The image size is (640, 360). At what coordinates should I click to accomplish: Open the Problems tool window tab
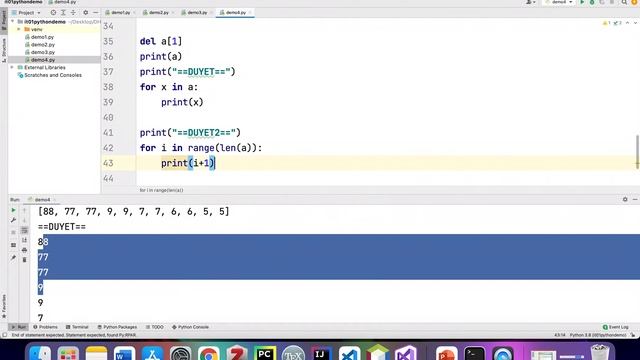pos(45,327)
